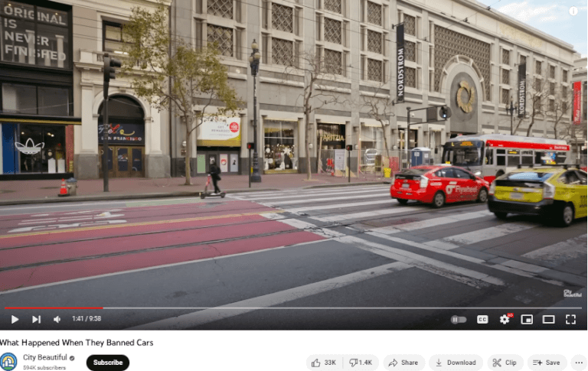Toggle the autoplay switch
Image resolution: width=588 pixels, height=371 pixels.
point(459,320)
